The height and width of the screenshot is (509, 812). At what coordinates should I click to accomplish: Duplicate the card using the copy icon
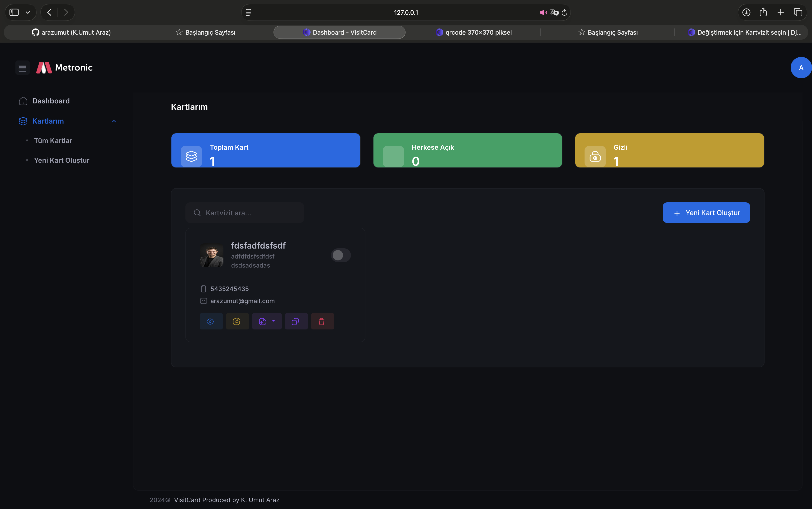[296, 321]
